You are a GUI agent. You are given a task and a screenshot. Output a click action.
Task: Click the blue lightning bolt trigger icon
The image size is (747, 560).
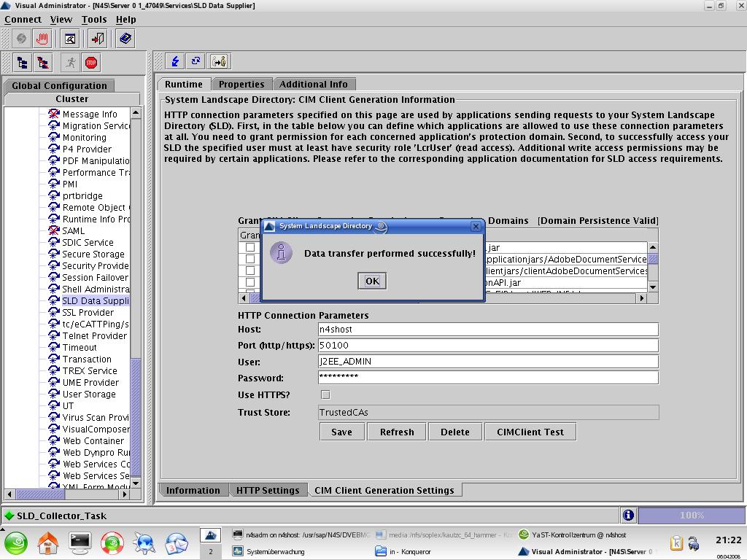175,61
